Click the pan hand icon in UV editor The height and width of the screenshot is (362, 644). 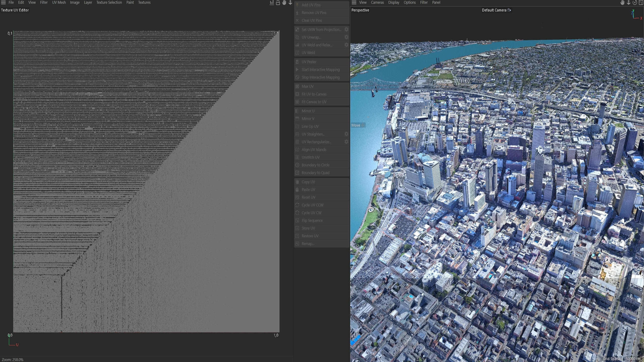click(284, 3)
